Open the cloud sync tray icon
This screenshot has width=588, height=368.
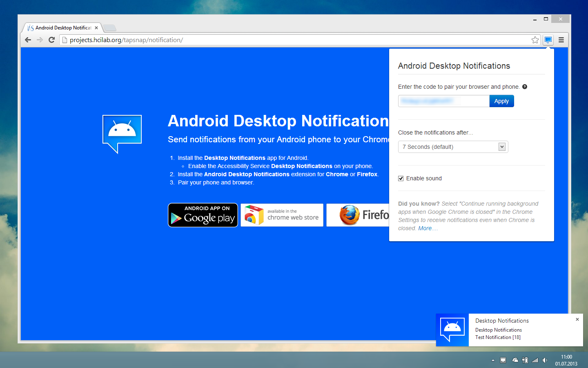click(x=515, y=360)
